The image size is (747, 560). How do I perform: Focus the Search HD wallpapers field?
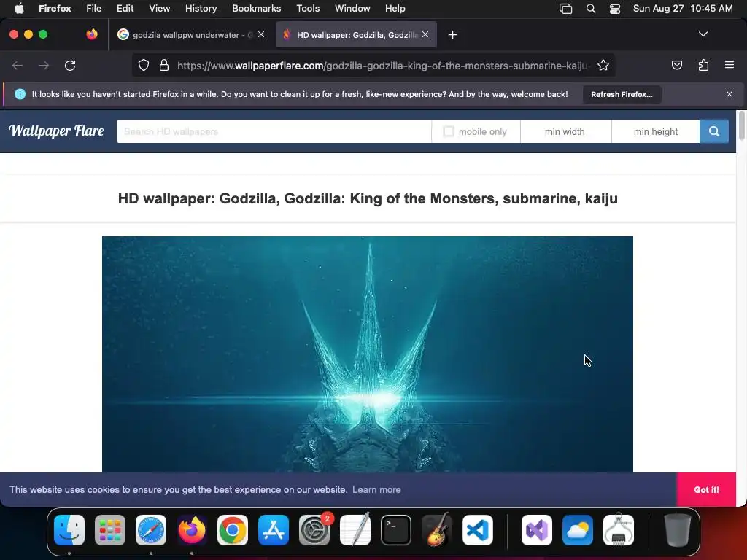click(x=274, y=131)
